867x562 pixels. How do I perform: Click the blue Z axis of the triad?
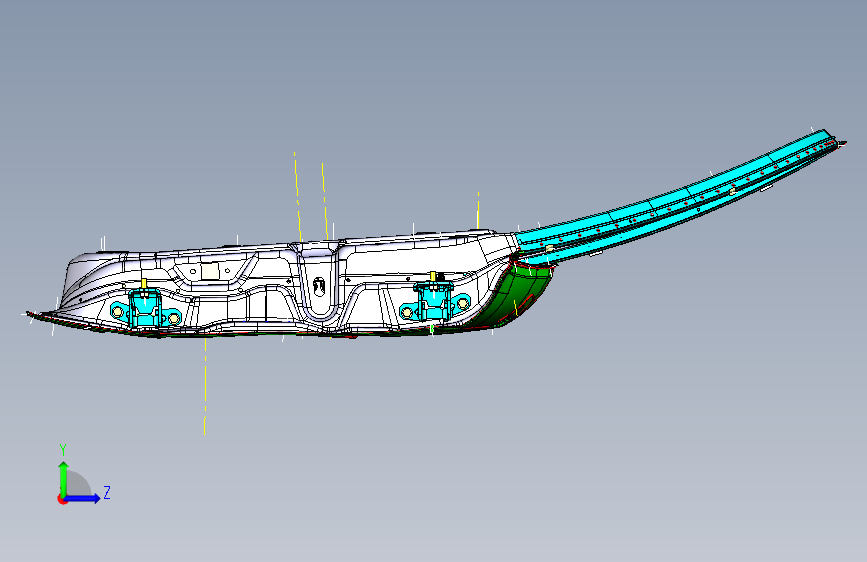tap(83, 498)
